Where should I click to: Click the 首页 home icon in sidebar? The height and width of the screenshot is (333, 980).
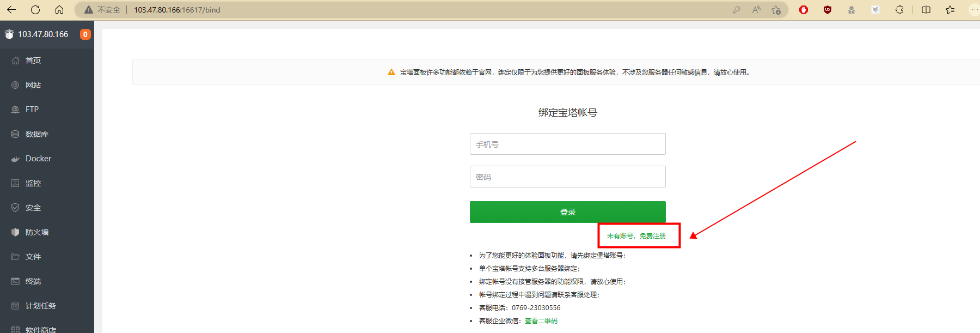click(x=15, y=60)
